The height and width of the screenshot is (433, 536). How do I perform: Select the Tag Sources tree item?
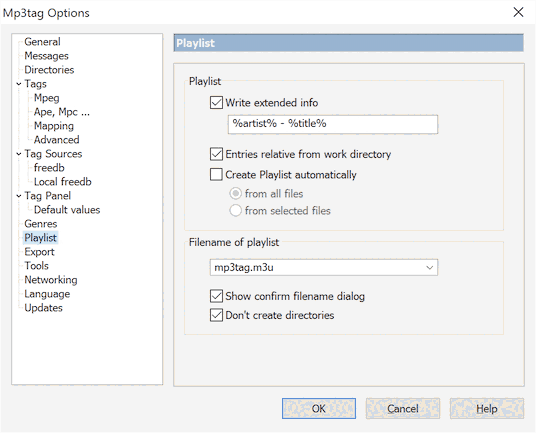(53, 154)
